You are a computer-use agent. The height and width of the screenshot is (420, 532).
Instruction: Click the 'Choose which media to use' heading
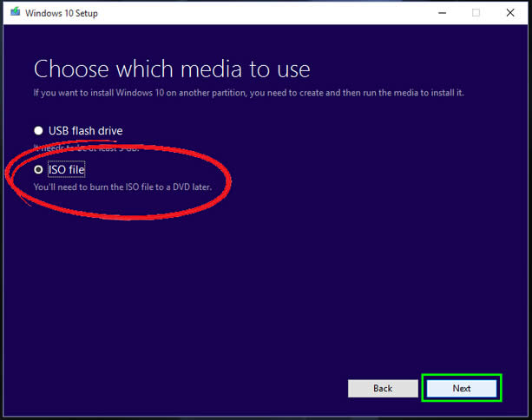pos(171,69)
